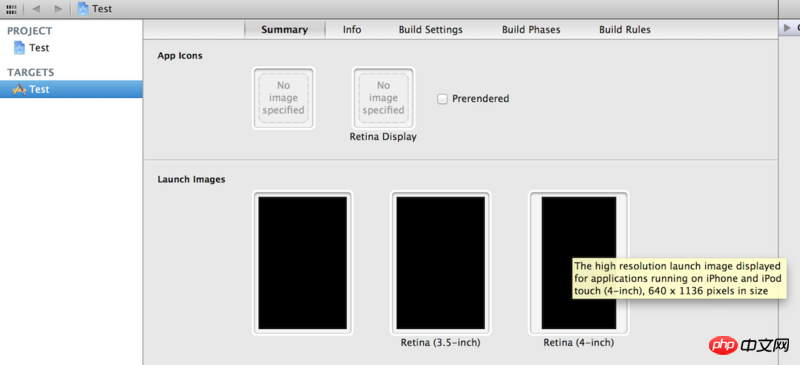Open the Build Rules tab
The width and height of the screenshot is (800, 365).
(x=625, y=30)
